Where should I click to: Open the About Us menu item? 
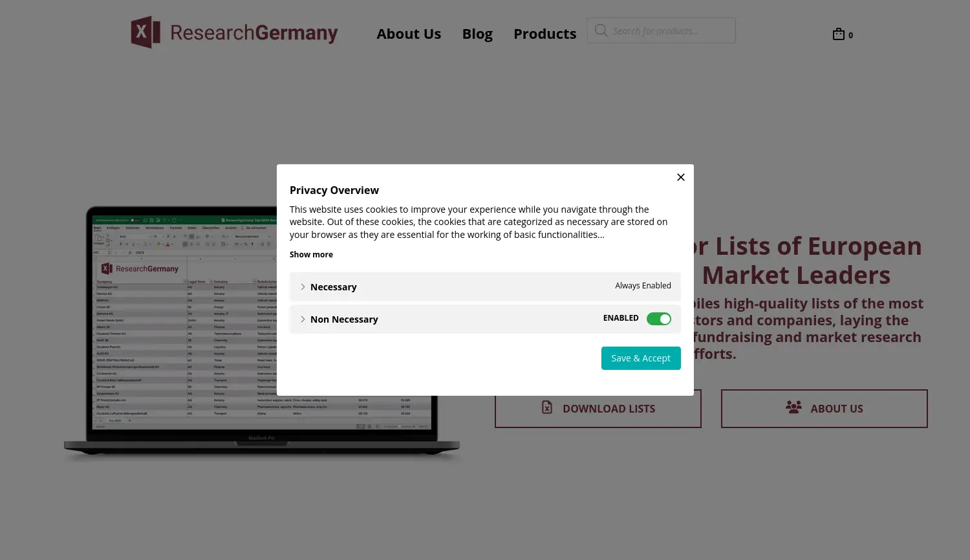(x=409, y=34)
